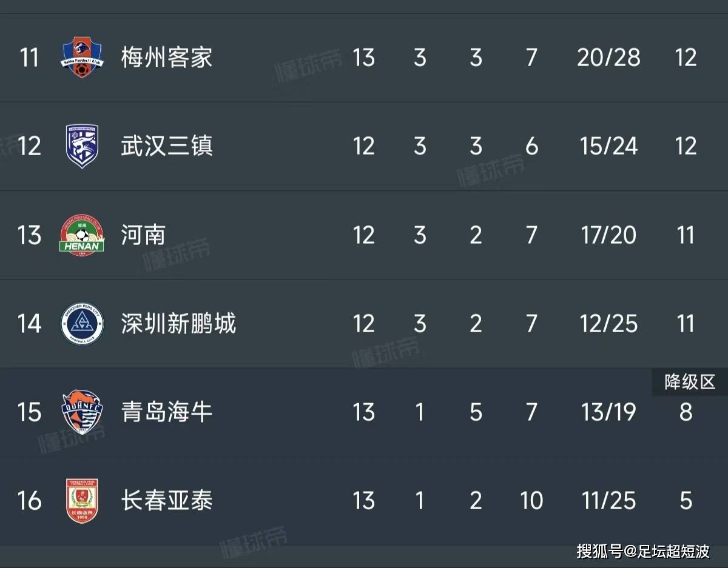Click the 降级区 relegation zone label
The image size is (728, 568).
point(690,382)
